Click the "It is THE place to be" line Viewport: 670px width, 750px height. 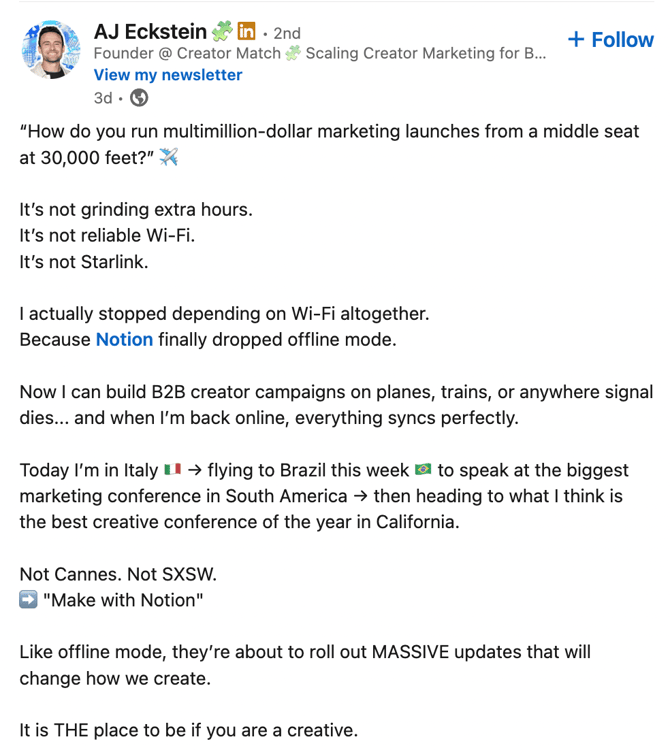[188, 730]
